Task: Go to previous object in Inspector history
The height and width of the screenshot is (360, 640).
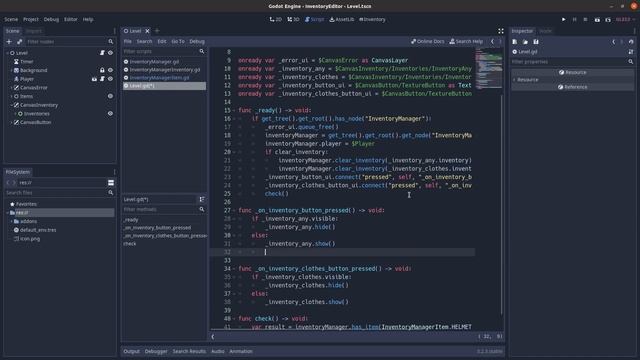Action: click(613, 42)
